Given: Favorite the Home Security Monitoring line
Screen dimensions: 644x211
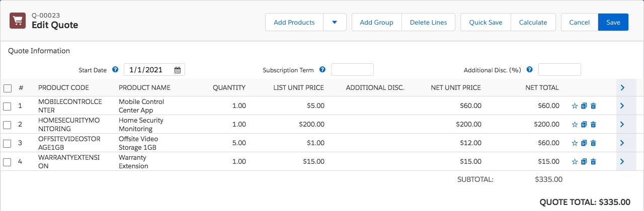Looking at the screenshot, I should point(575,125).
